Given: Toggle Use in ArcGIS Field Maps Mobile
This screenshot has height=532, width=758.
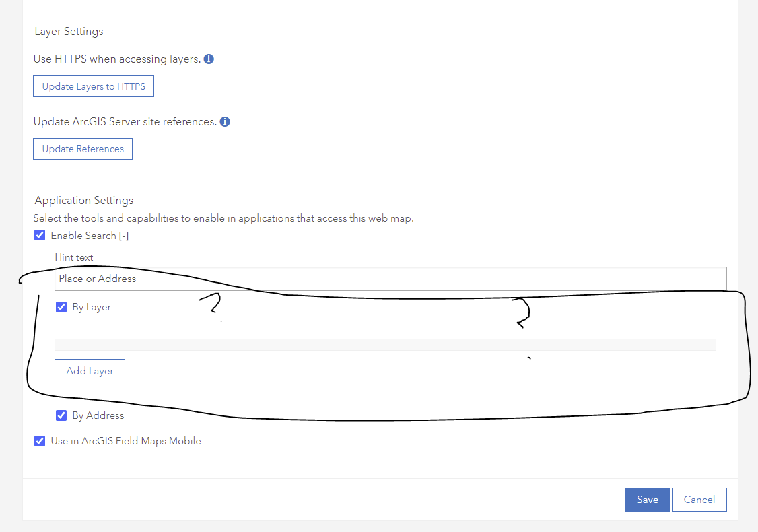Looking at the screenshot, I should pos(40,441).
